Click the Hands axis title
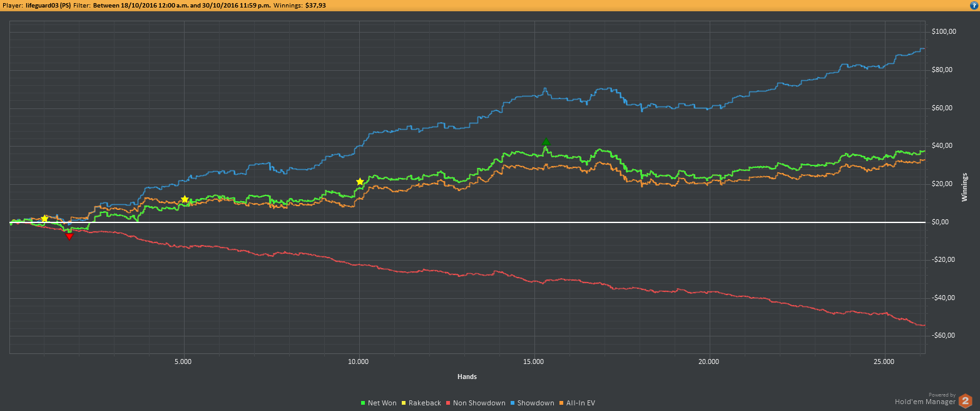 point(467,377)
